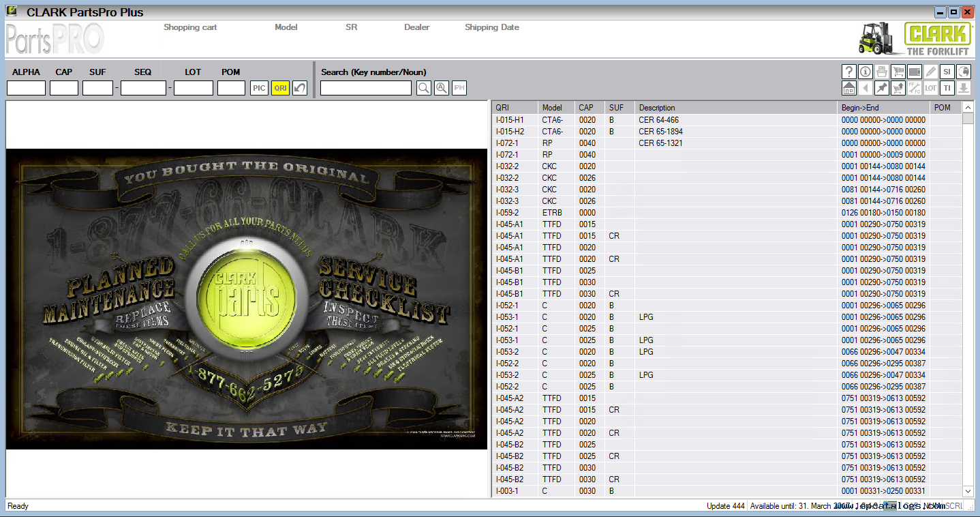This screenshot has height=517, width=980.
Task: Select the I-003-1 row
Action: click(727, 491)
